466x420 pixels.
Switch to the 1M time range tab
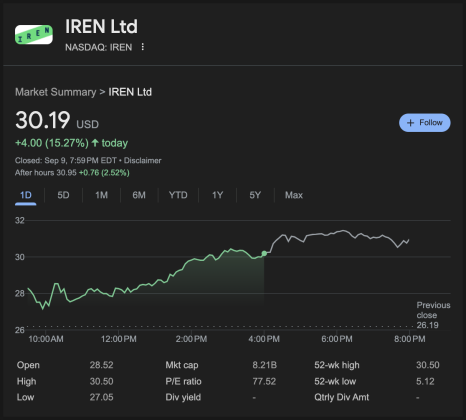click(x=101, y=195)
